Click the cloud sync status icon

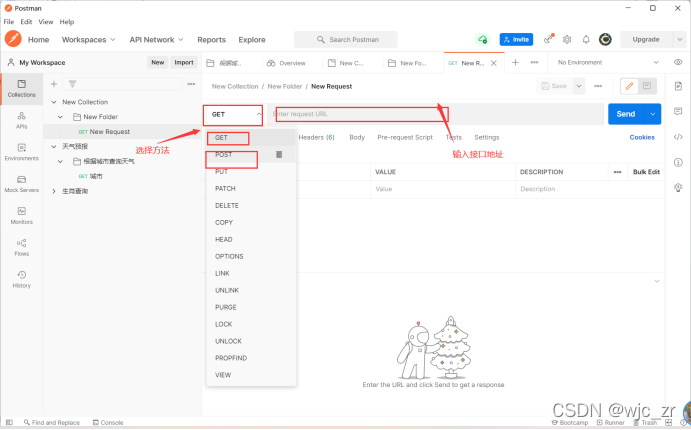483,39
